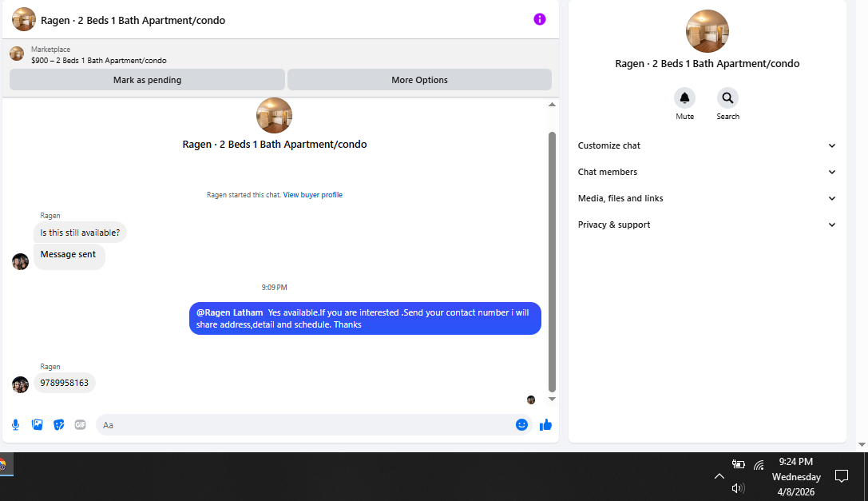Expand the Chat members section

point(707,172)
